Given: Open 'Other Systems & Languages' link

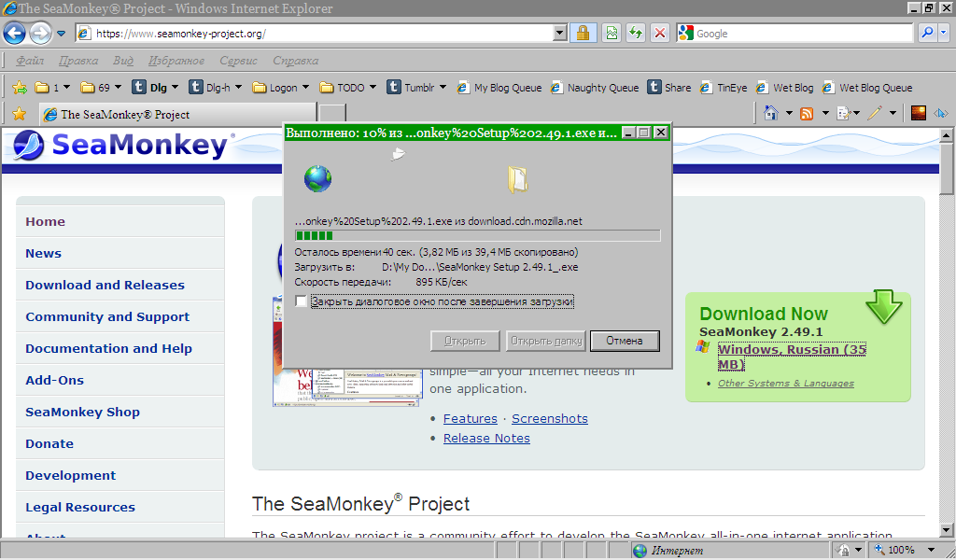Looking at the screenshot, I should [x=786, y=384].
